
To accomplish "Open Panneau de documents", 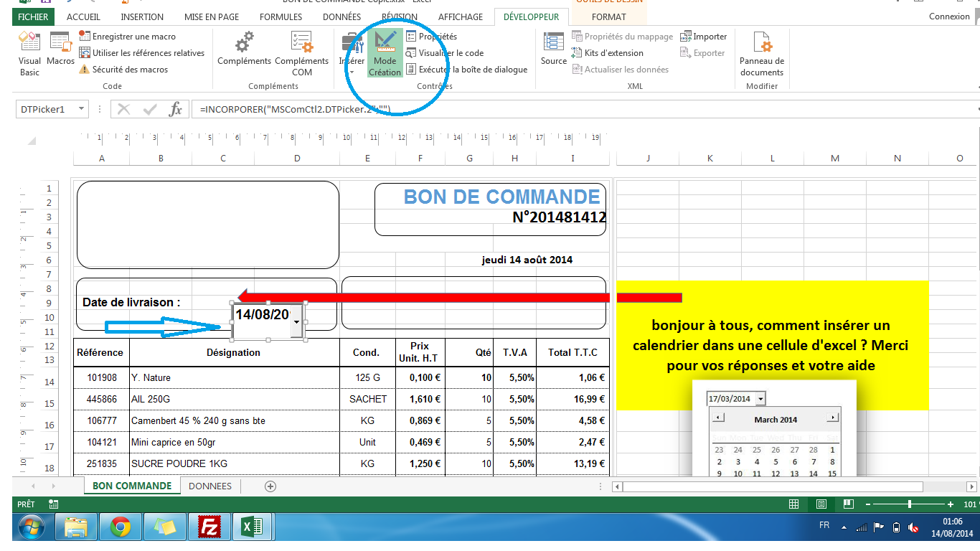I will (762, 54).
